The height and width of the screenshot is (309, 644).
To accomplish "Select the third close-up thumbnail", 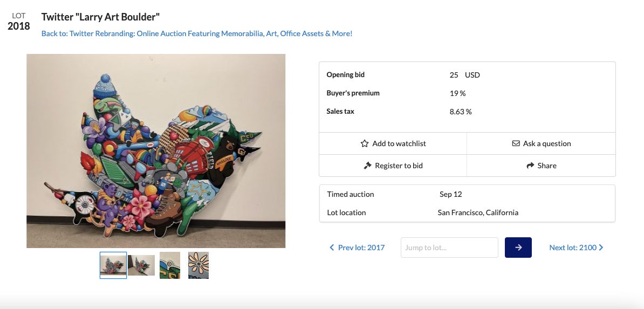I will [x=170, y=265].
